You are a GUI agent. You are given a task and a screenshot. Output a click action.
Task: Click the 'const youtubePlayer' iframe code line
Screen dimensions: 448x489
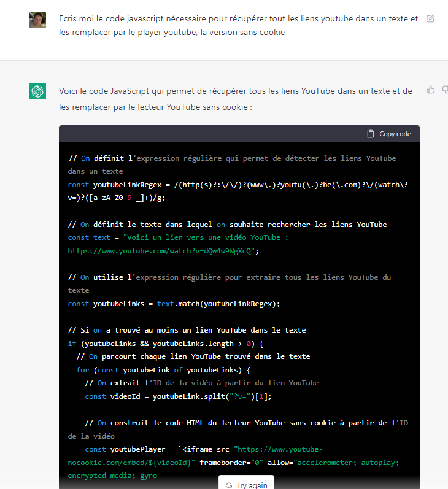tap(233, 462)
